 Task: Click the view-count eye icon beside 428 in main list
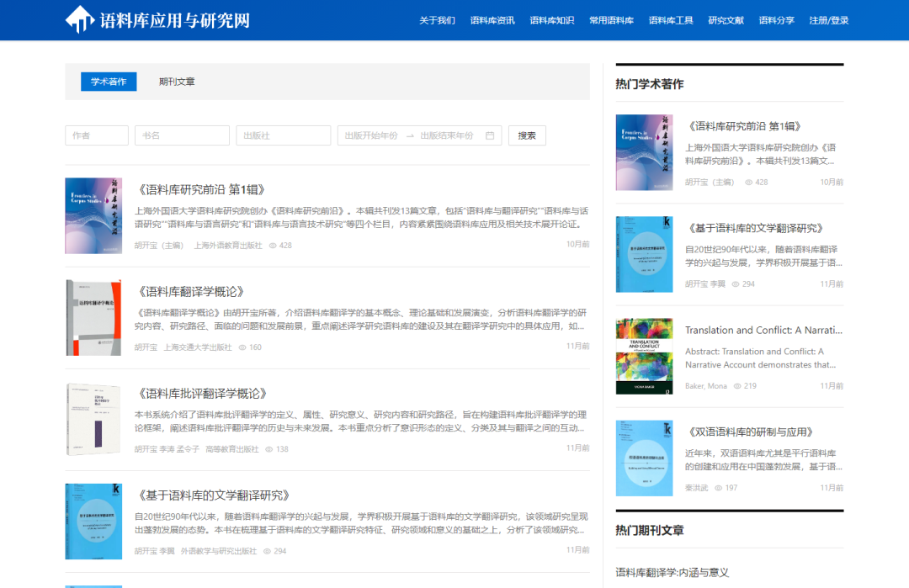pos(273,246)
